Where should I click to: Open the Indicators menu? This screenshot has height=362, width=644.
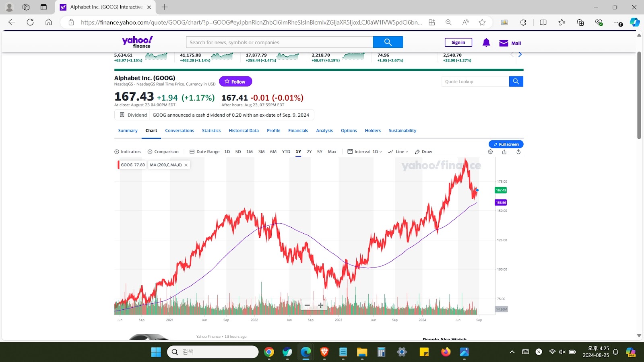[x=128, y=152]
